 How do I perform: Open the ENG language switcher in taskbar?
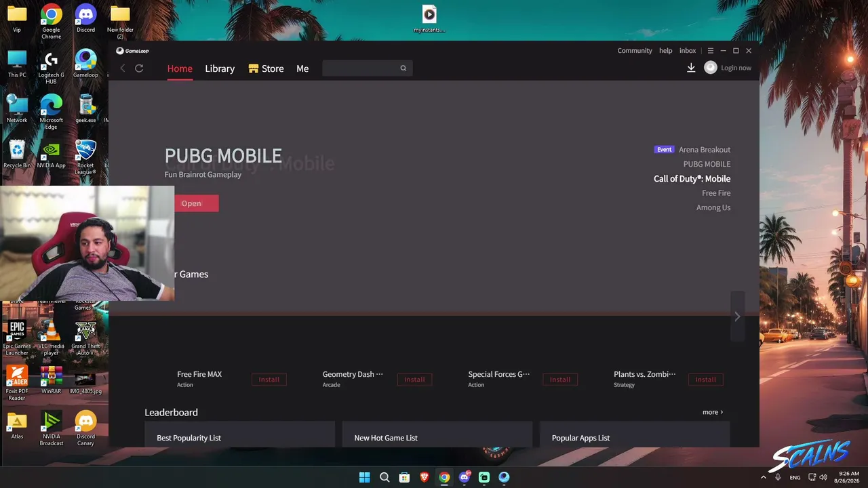point(795,477)
